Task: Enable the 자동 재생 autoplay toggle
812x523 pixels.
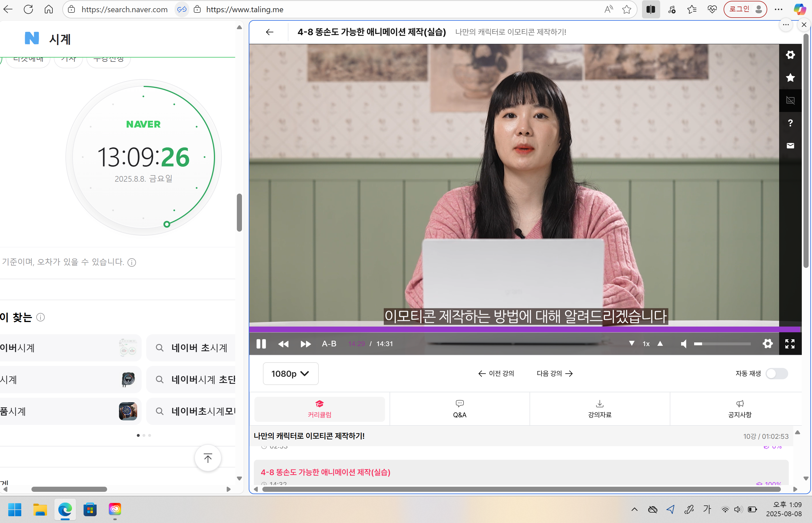Action: [x=777, y=374]
